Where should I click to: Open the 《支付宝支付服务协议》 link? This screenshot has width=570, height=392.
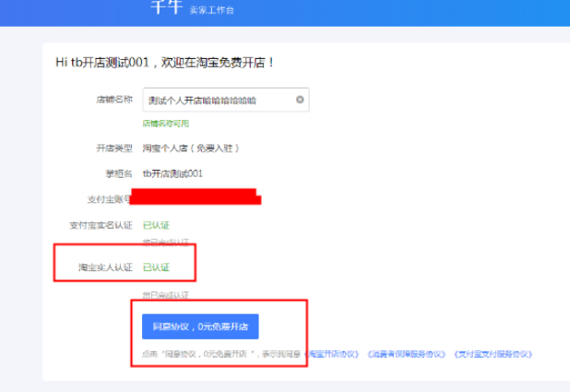coord(493,354)
